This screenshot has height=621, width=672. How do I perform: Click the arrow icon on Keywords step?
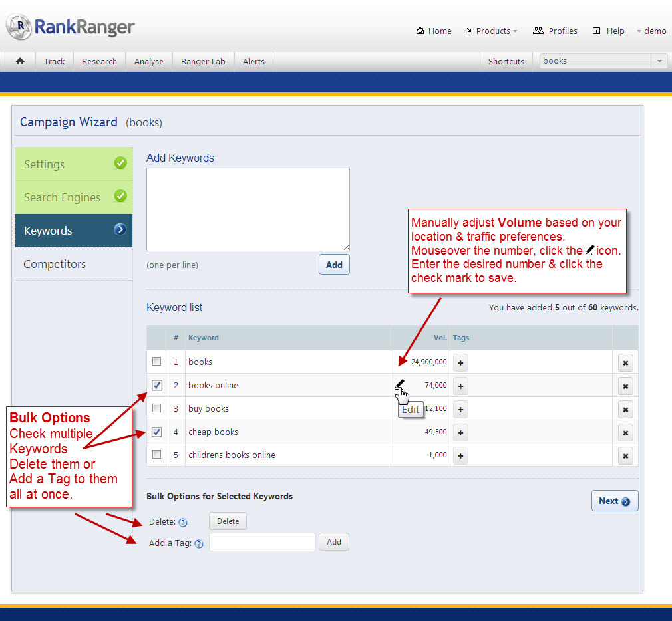coord(120,229)
